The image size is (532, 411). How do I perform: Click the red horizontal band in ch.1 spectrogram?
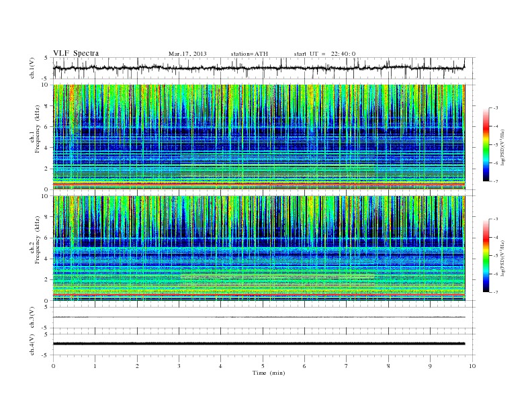[259, 183]
